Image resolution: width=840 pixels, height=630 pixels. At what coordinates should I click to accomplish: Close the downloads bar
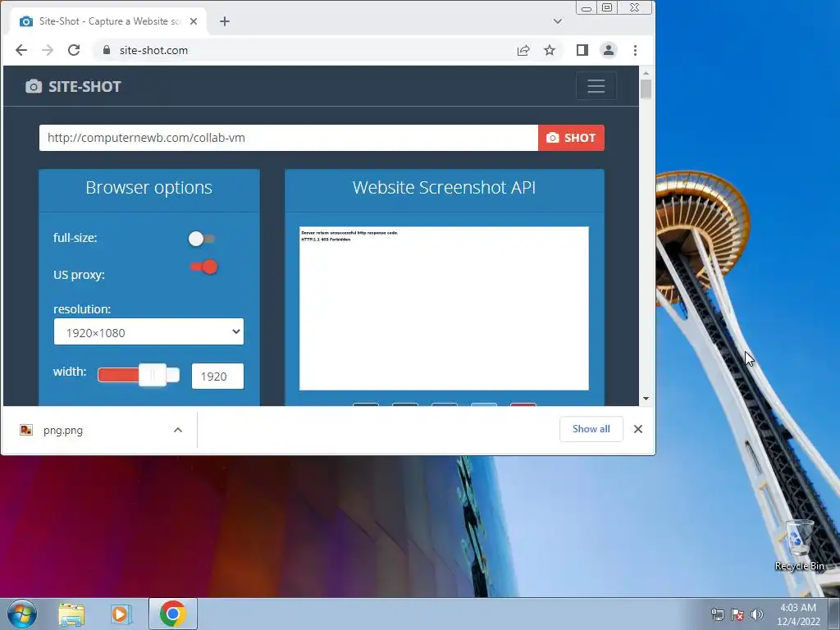638,429
